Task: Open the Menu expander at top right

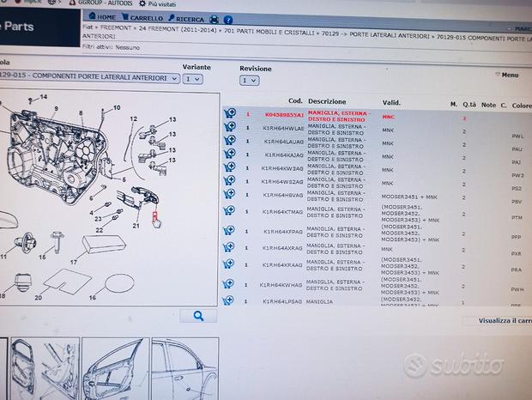Action: 507,75
